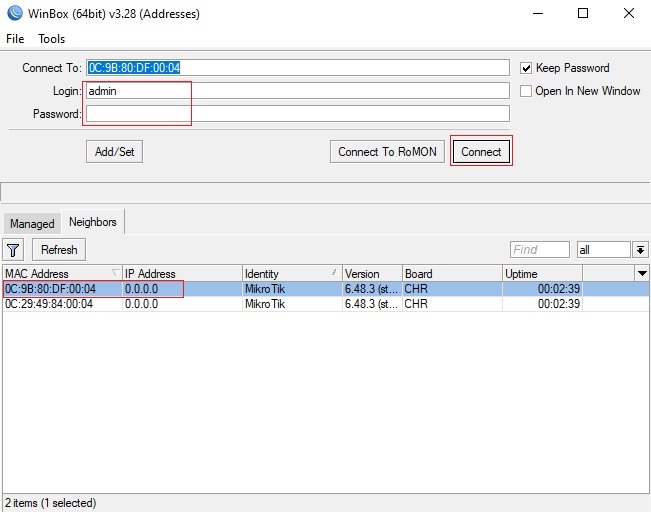Sort by Uptime column header
The height and width of the screenshot is (512, 651).
coord(542,274)
